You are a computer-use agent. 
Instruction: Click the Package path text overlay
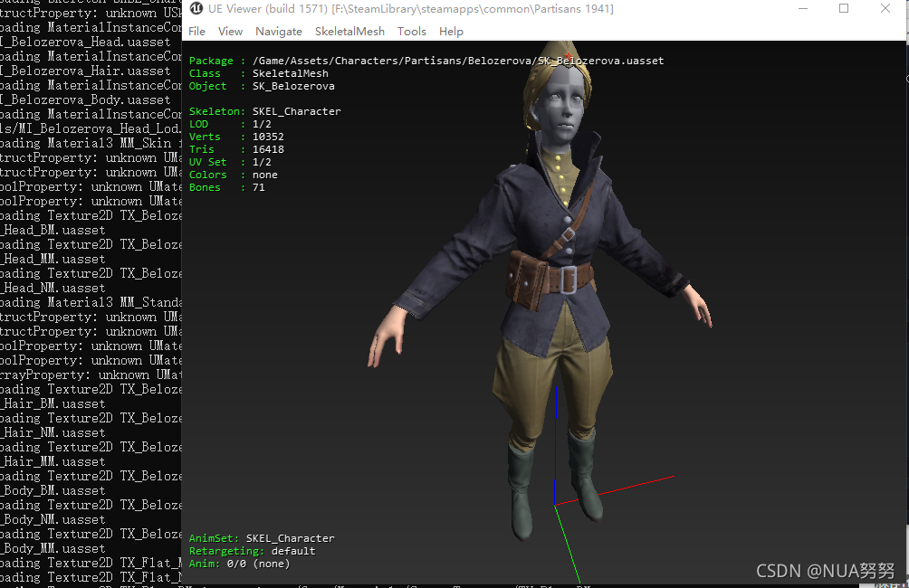pos(426,61)
